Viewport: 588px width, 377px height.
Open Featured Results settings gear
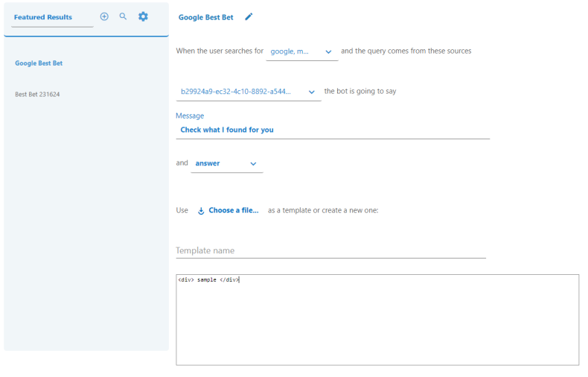coord(143,16)
